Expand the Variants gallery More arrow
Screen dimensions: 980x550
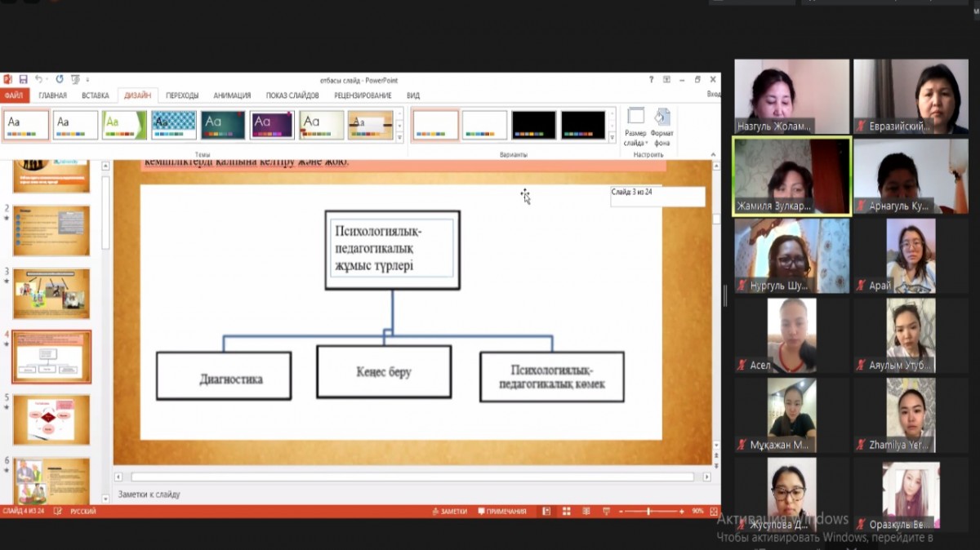[612, 138]
